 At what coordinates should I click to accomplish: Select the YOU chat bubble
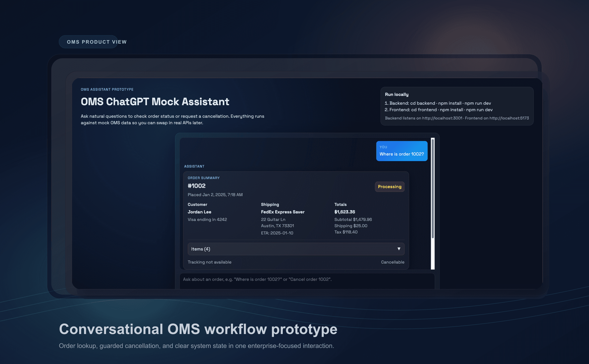coord(402,151)
